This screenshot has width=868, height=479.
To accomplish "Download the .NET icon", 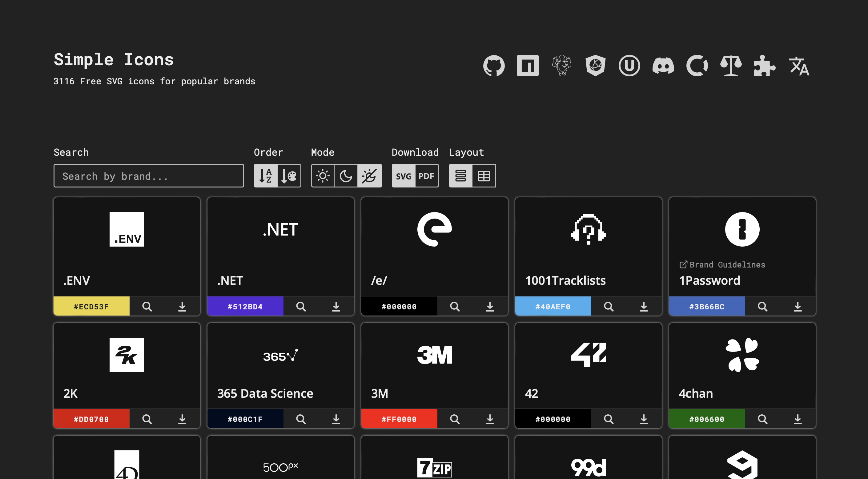I will pyautogui.click(x=336, y=306).
